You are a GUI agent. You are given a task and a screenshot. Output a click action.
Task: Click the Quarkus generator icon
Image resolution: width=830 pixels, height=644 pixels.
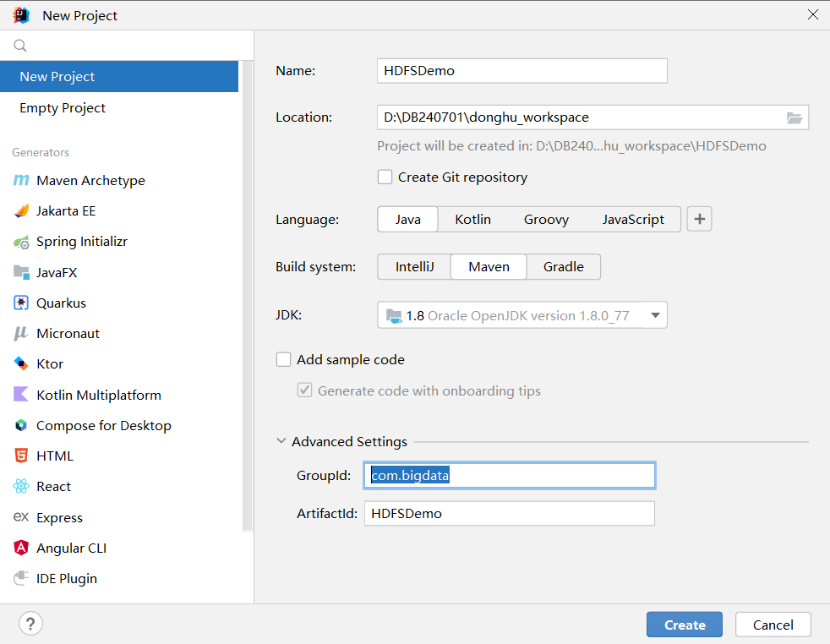click(21, 303)
